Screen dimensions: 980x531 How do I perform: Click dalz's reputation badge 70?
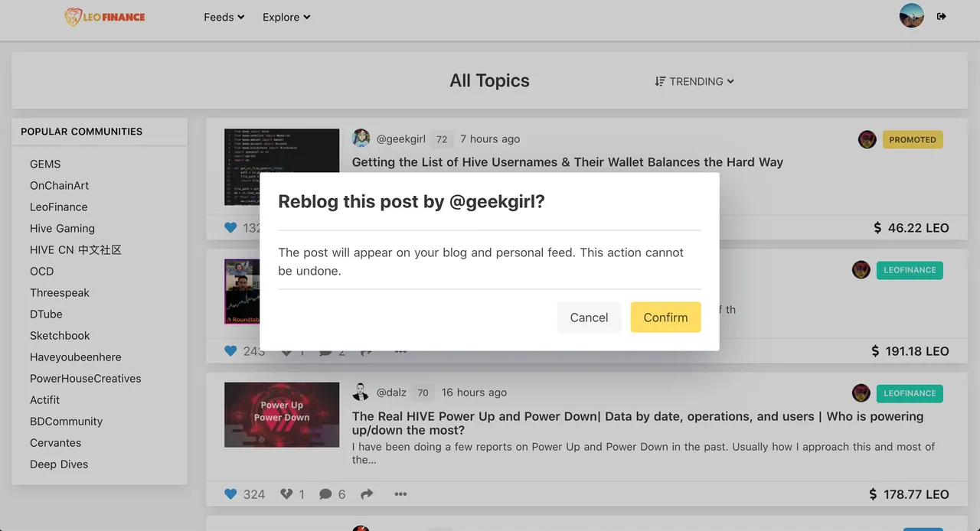(423, 393)
